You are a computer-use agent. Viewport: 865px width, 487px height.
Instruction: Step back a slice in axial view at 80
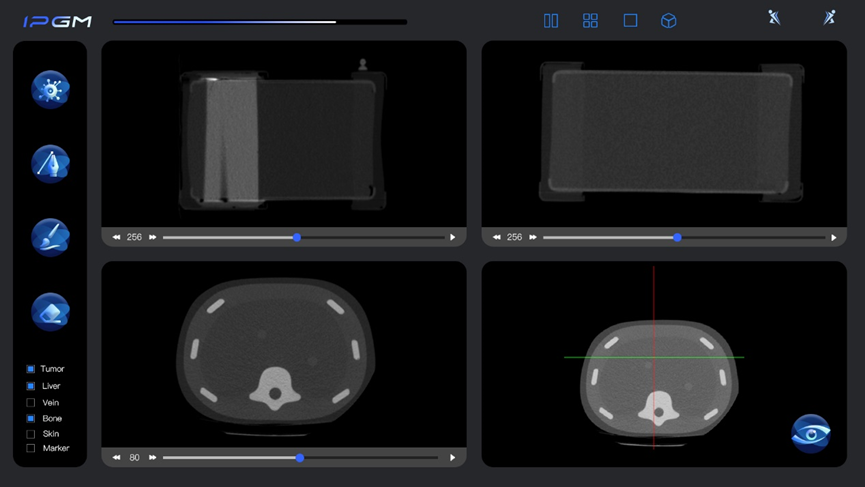pyautogui.click(x=116, y=457)
